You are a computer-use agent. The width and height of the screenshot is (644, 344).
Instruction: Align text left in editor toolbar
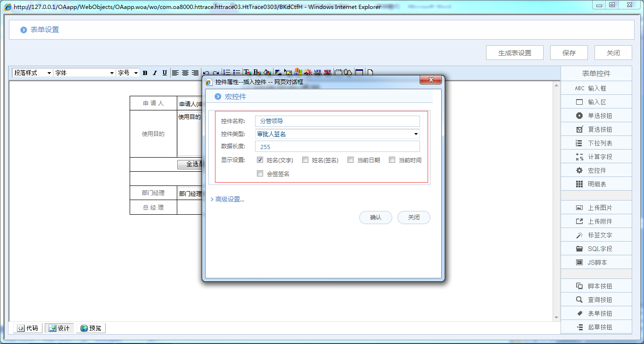click(175, 73)
